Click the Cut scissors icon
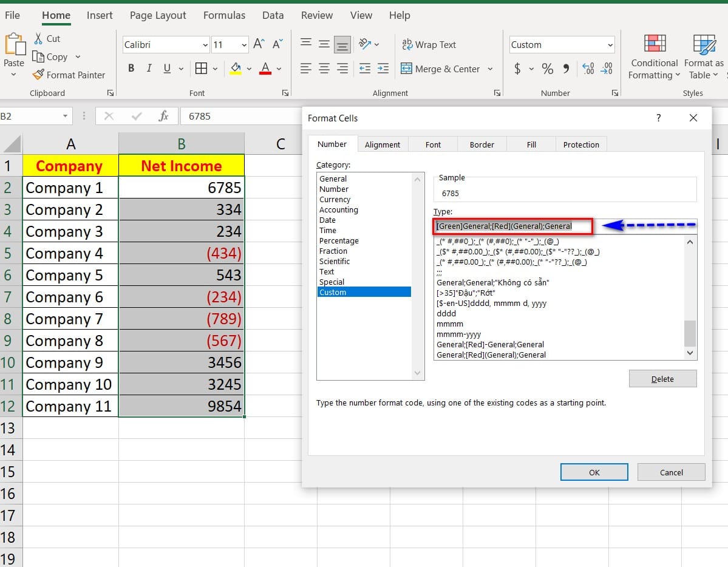This screenshot has width=728, height=567. [38, 38]
